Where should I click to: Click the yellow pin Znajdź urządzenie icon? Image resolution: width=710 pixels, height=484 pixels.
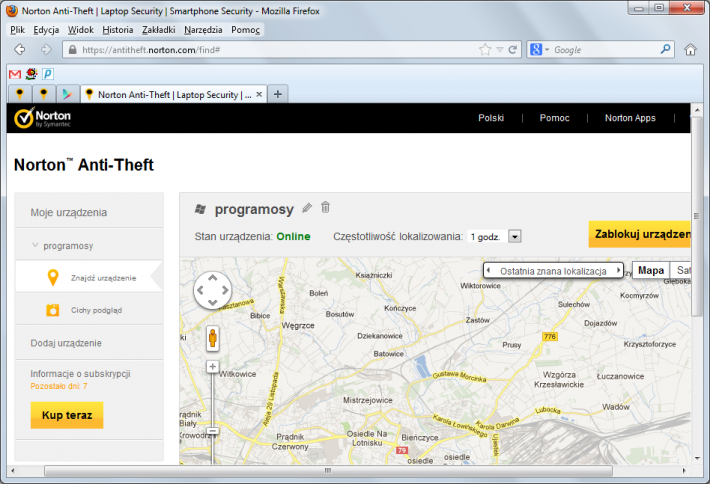(x=53, y=277)
